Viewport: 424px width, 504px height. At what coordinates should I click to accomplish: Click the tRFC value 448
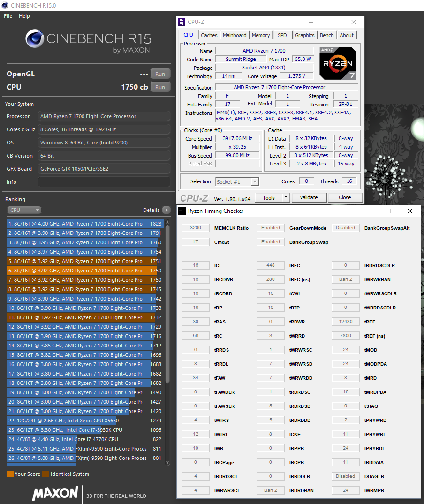point(271,265)
